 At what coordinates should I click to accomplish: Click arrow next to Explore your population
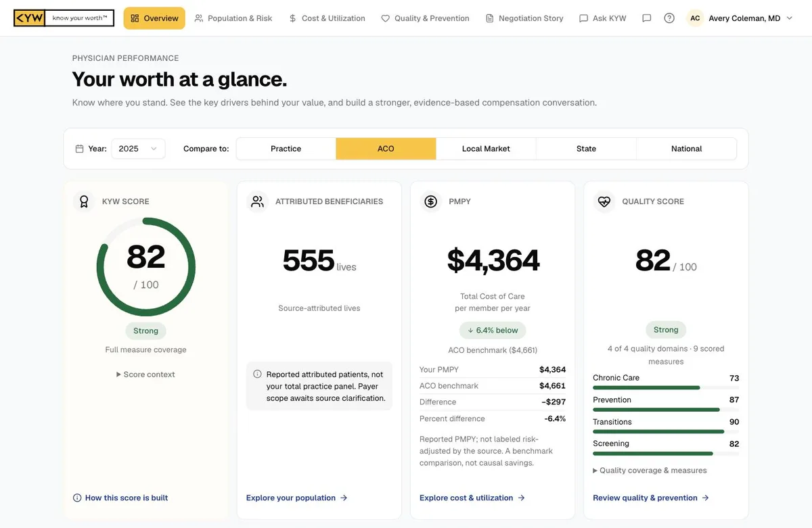click(344, 498)
